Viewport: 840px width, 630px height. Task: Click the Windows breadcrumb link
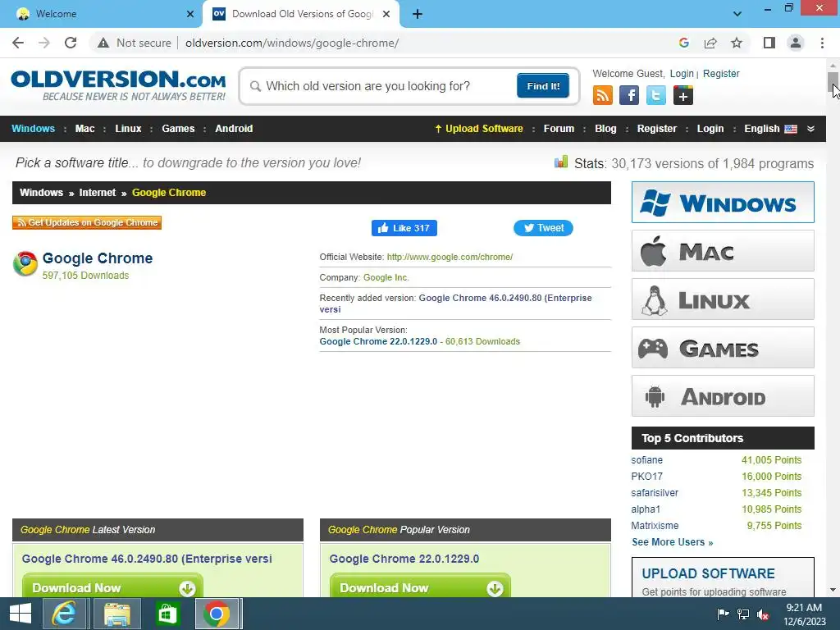(41, 192)
